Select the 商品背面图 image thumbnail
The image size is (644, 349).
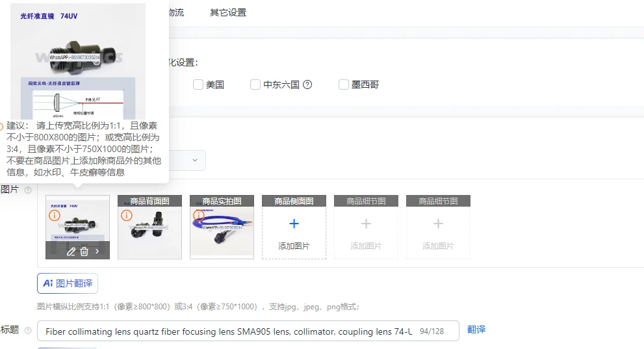149,227
